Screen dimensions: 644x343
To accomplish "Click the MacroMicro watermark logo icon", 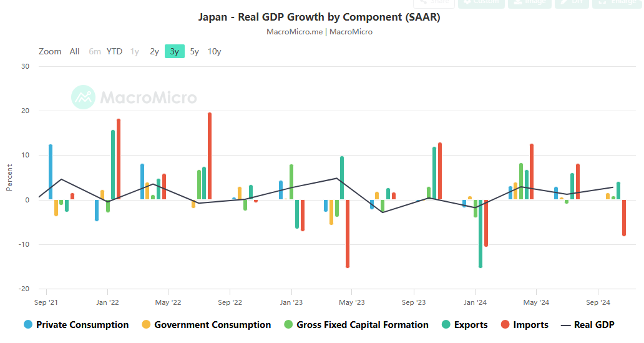I will 83,97.
